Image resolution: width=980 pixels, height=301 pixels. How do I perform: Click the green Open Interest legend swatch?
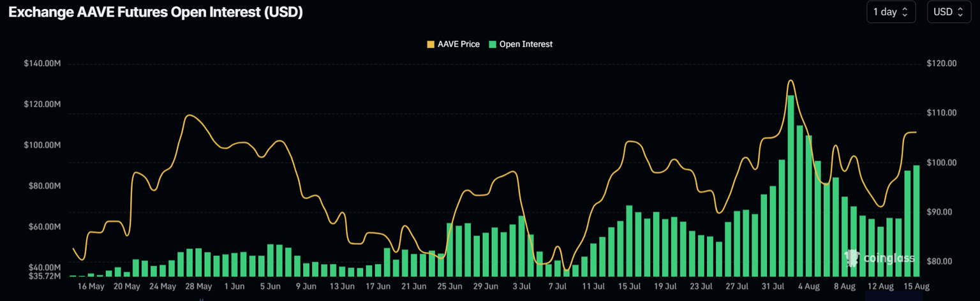tap(492, 45)
